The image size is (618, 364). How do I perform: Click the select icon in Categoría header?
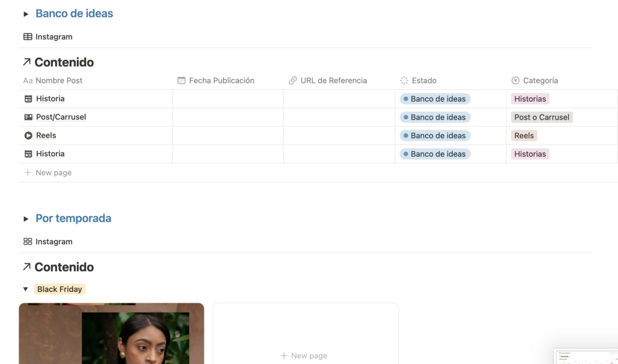515,81
